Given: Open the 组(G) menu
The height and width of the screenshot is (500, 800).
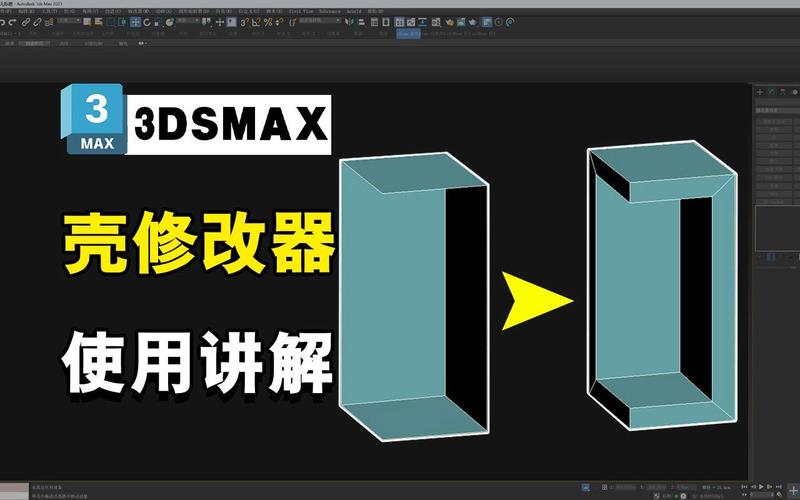Looking at the screenshot, I should (69, 11).
